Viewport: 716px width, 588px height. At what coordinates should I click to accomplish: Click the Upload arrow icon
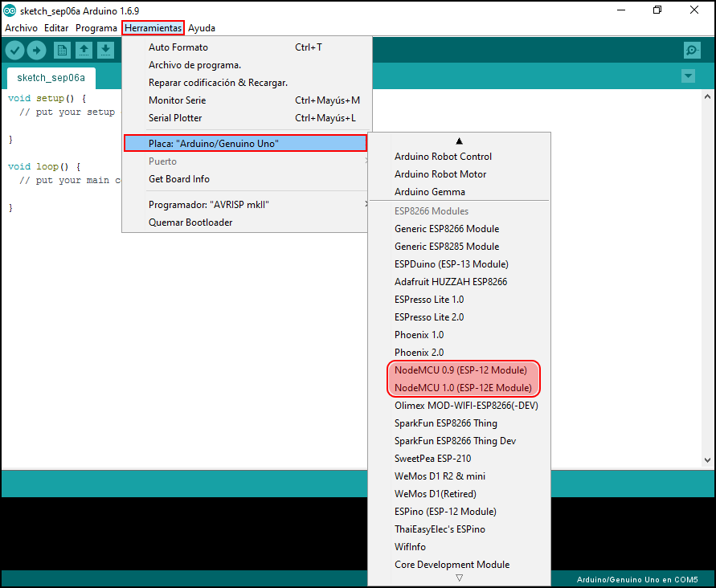click(36, 51)
